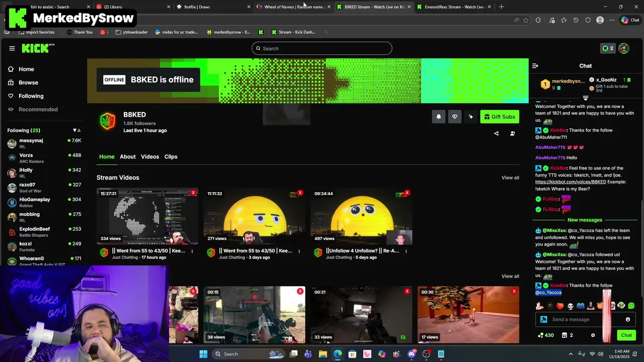This screenshot has height=362, width=644.
Task: Click the notification bell for B8KED
Action: [x=438, y=117]
